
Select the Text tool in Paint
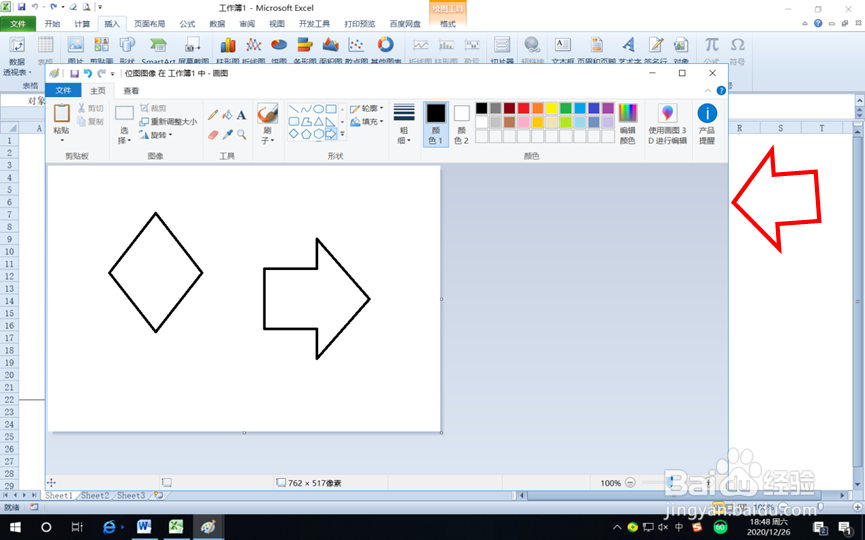(x=241, y=115)
